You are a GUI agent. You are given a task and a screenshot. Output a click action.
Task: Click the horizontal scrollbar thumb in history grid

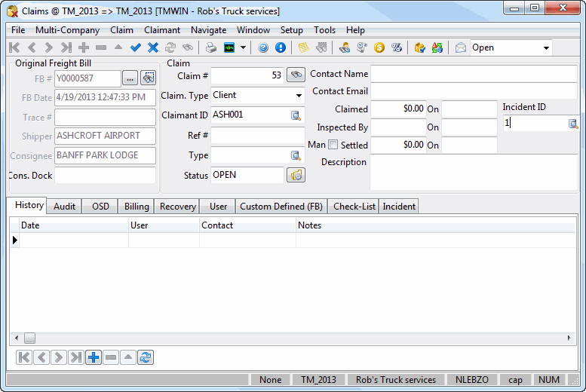coord(30,338)
